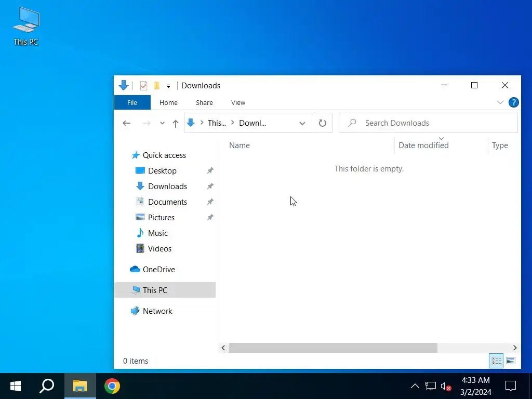Screen dimensions: 532x399
Task: Sort by Date modified column header
Action: 423,145
